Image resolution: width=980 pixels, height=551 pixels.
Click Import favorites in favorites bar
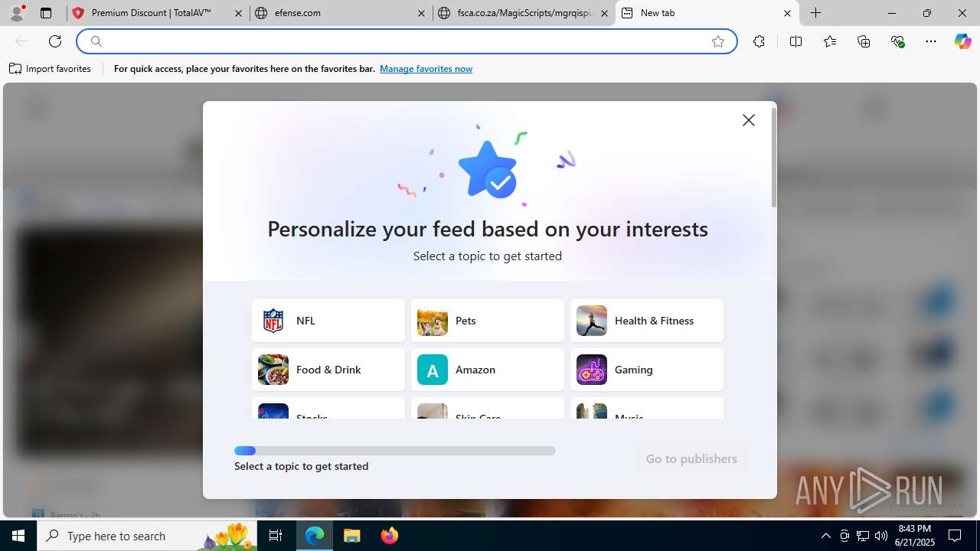(x=51, y=69)
